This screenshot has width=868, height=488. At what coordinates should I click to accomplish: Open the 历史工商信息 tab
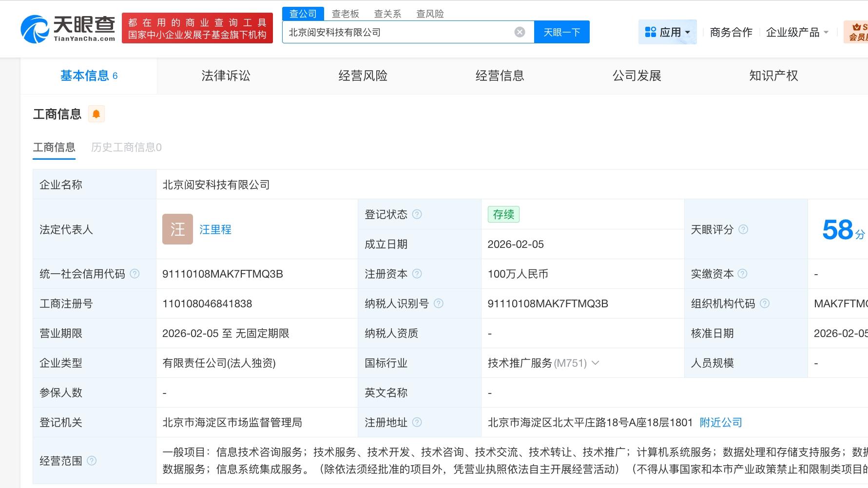126,147
